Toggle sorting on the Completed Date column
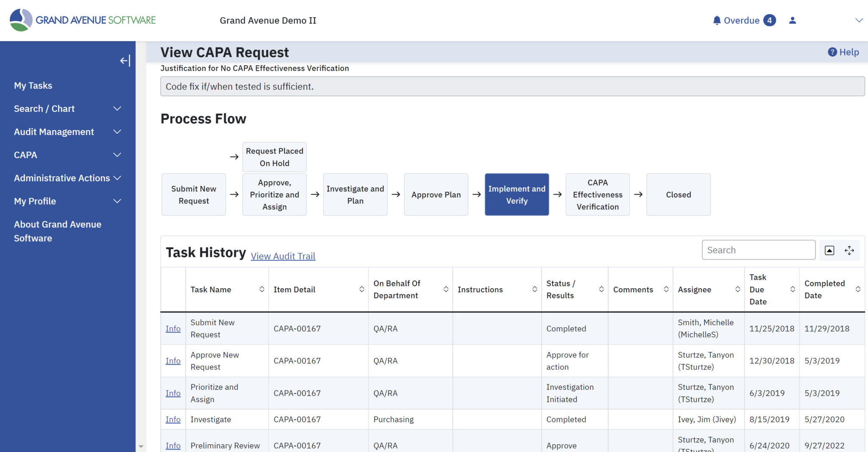 pyautogui.click(x=859, y=289)
